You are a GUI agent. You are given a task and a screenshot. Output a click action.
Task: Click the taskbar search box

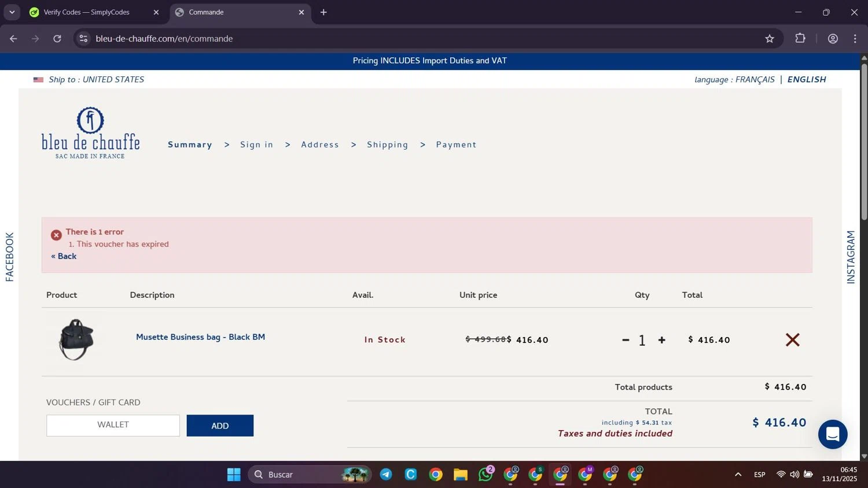(x=310, y=475)
